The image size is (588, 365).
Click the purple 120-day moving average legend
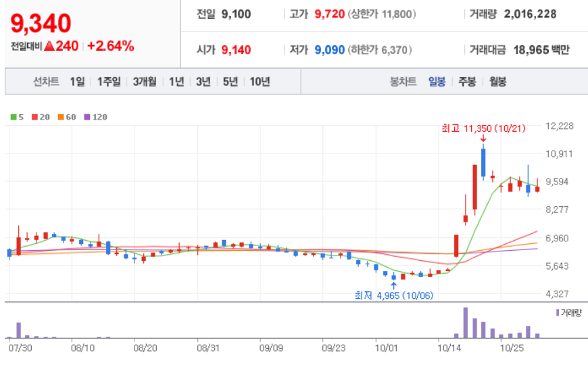[95, 117]
